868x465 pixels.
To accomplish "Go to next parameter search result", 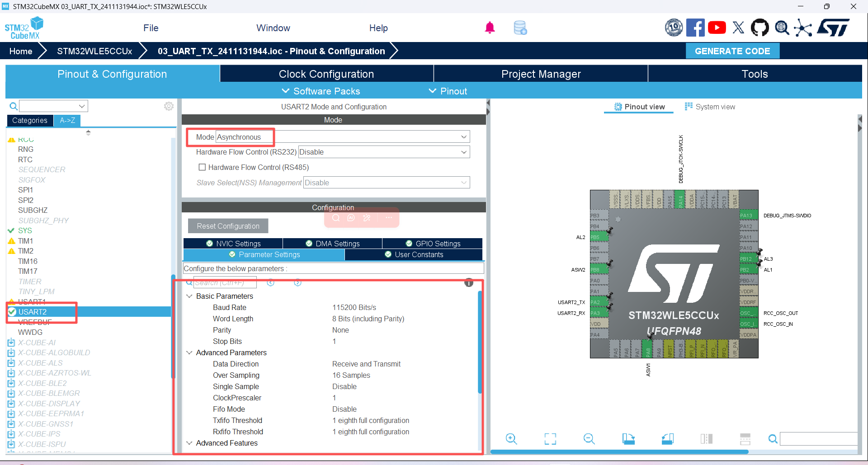I will (297, 282).
